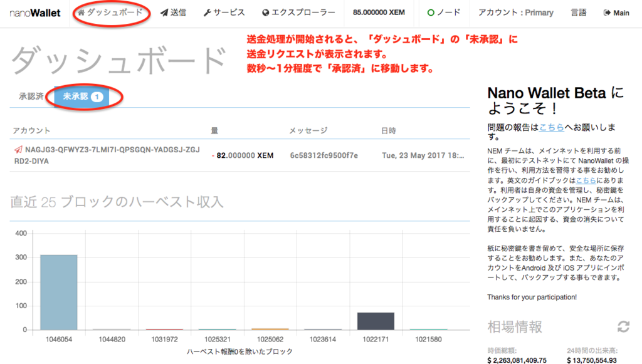The image size is (642, 364).
Task: Open the 言語 language dropdown
Action: tap(579, 13)
